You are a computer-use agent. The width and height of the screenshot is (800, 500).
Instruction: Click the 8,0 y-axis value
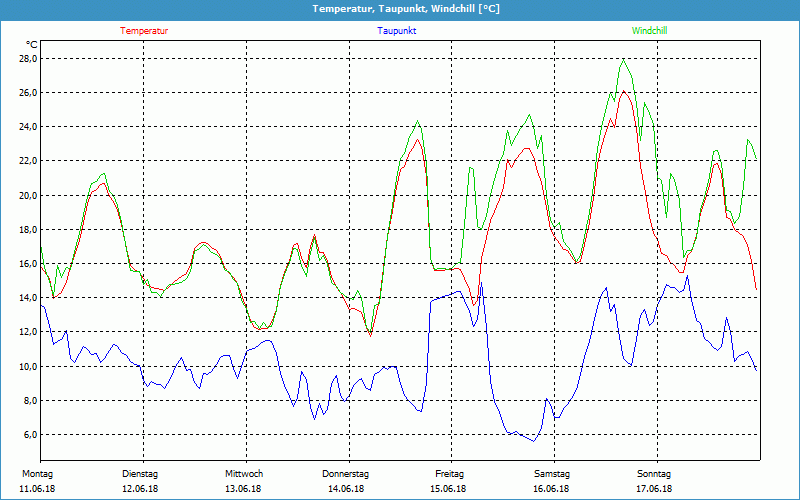(30, 401)
